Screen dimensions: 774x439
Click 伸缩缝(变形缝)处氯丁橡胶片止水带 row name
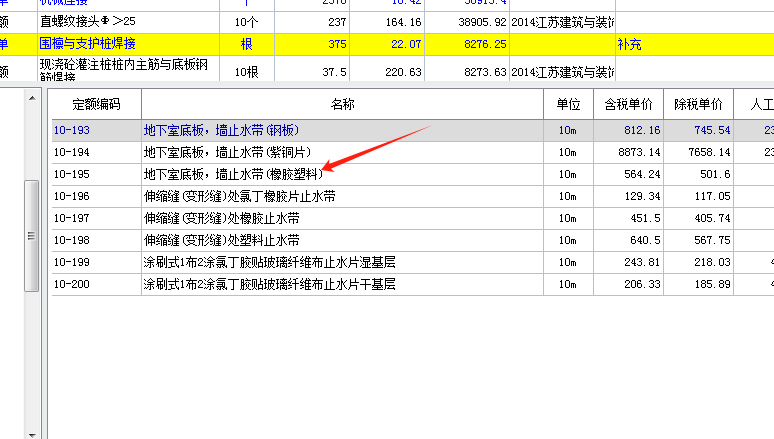pos(239,196)
